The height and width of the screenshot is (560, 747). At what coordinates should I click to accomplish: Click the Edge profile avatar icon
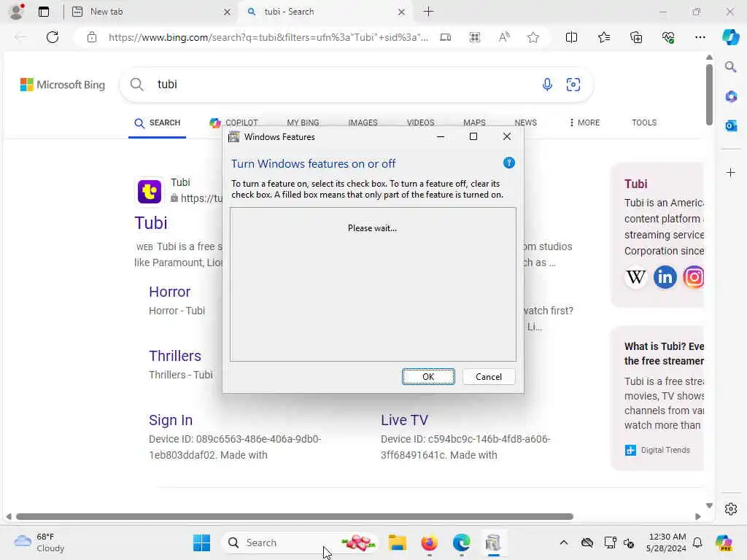(x=17, y=12)
